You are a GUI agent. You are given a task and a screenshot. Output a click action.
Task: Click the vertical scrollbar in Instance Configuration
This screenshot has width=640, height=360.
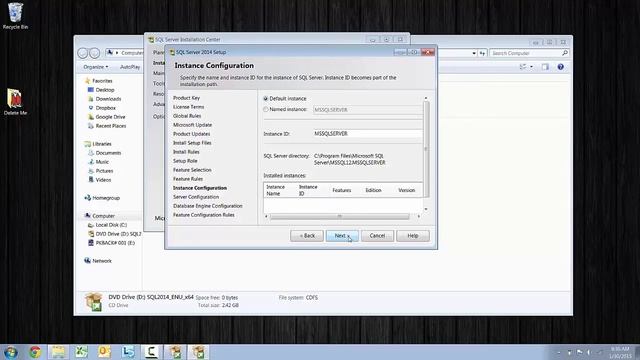pos(426,149)
